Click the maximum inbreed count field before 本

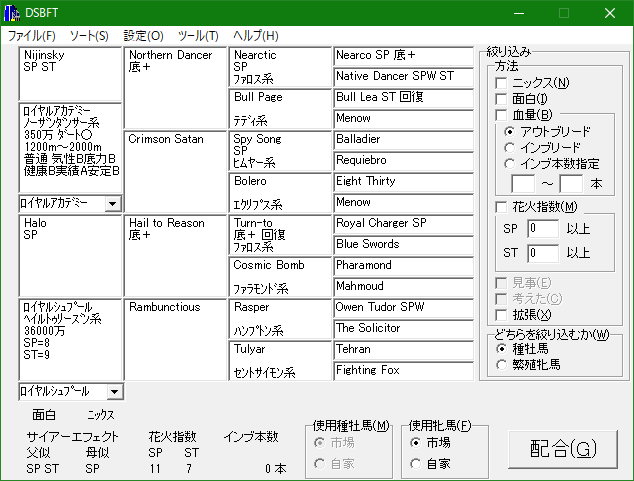coord(571,184)
